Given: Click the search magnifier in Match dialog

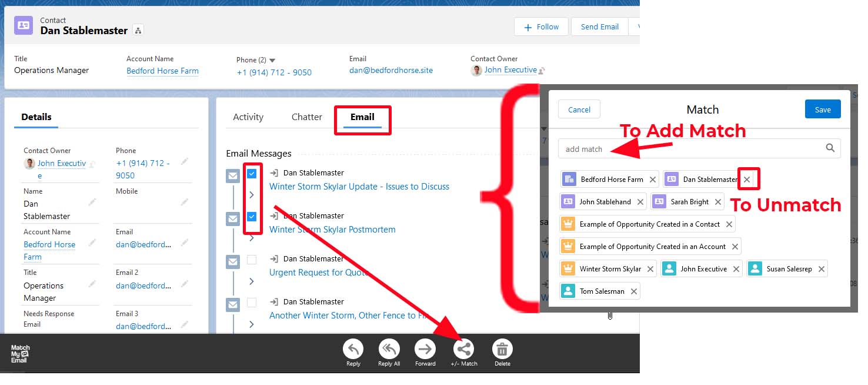Looking at the screenshot, I should point(830,148).
